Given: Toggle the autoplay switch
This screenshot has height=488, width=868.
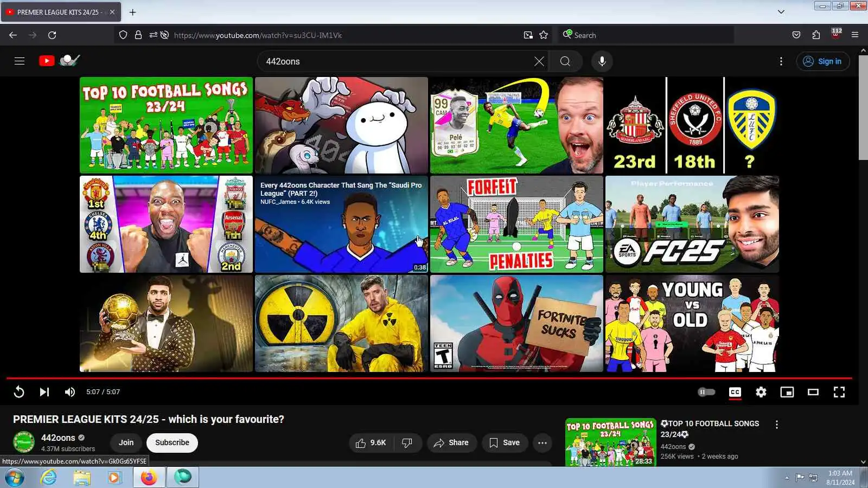Looking at the screenshot, I should 706,392.
